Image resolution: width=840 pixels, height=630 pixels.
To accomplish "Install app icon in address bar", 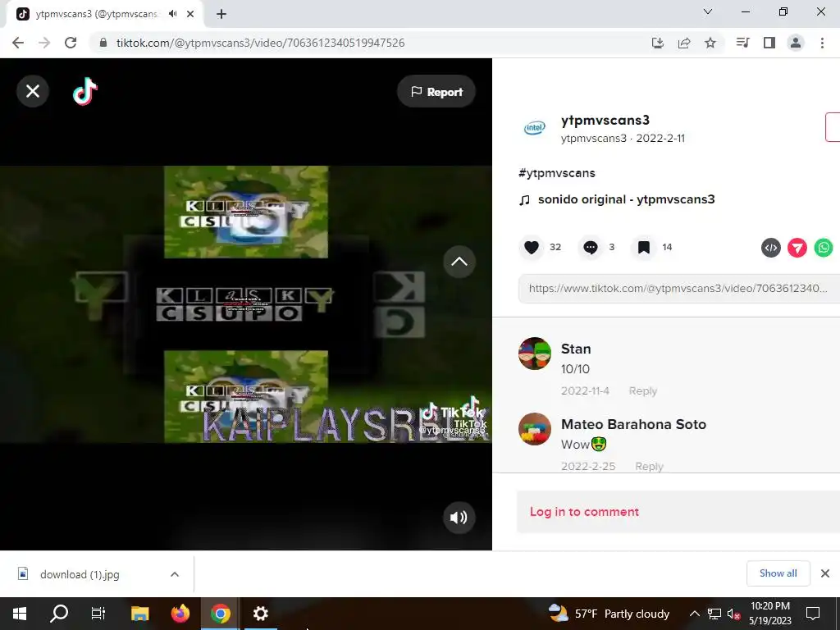I will [x=658, y=43].
